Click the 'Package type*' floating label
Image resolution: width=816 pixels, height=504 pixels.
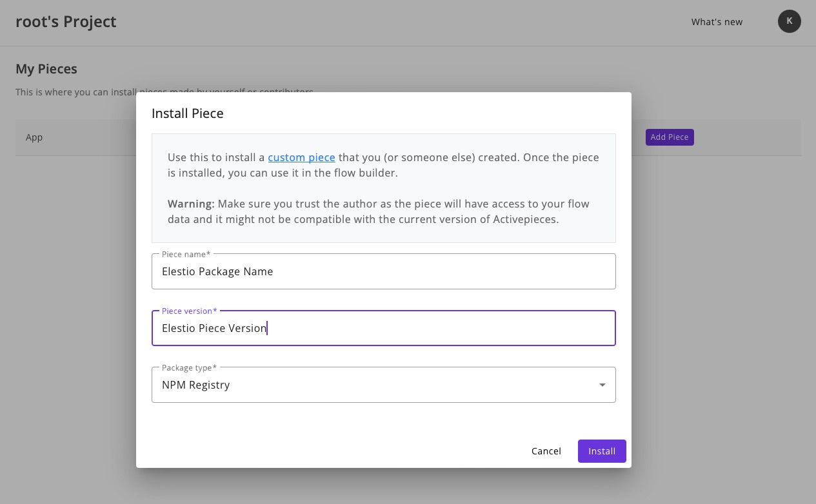[189, 368]
